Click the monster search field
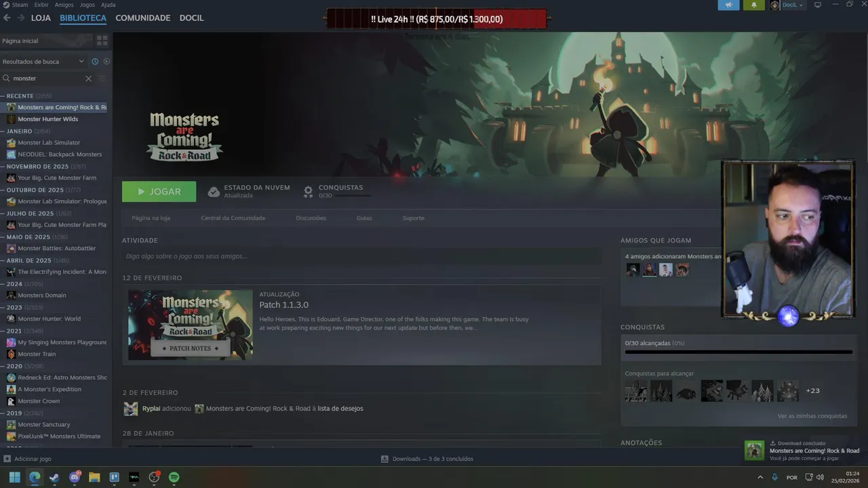Viewport: 868px width, 488px height. [x=47, y=79]
